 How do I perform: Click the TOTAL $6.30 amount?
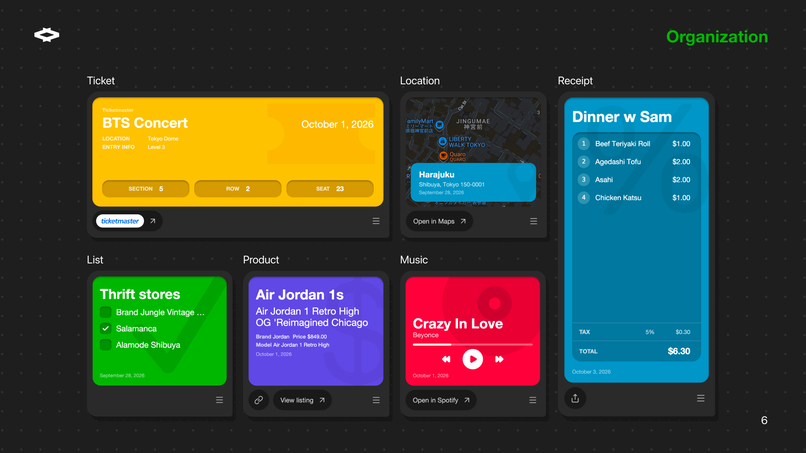(679, 351)
